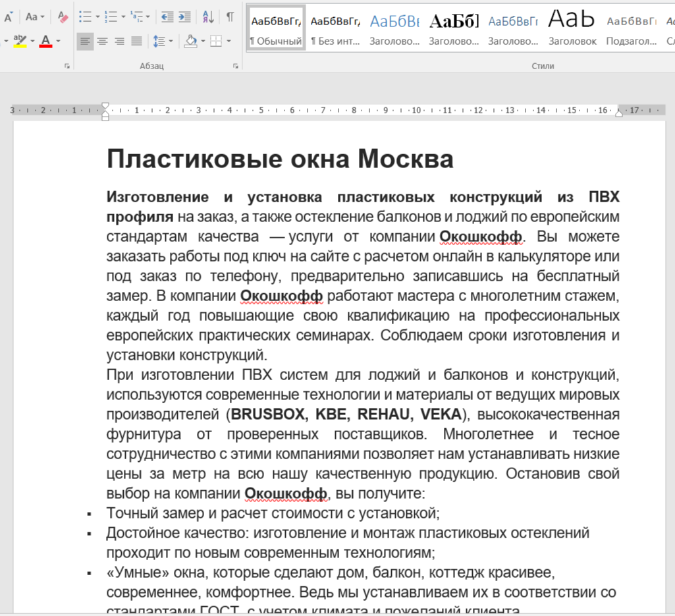This screenshot has width=675, height=616.
Task: Toggle center text alignment
Action: [103, 42]
